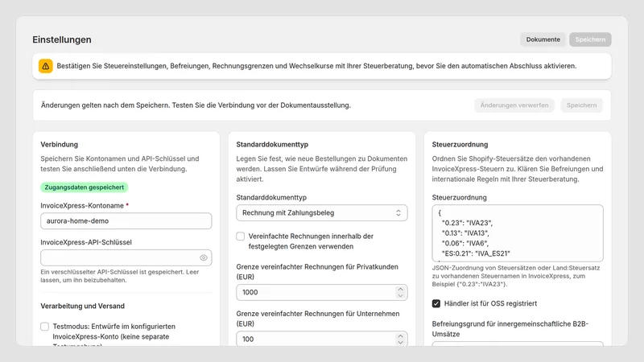
Task: Click the Einstellungen page heading
Action: point(62,39)
